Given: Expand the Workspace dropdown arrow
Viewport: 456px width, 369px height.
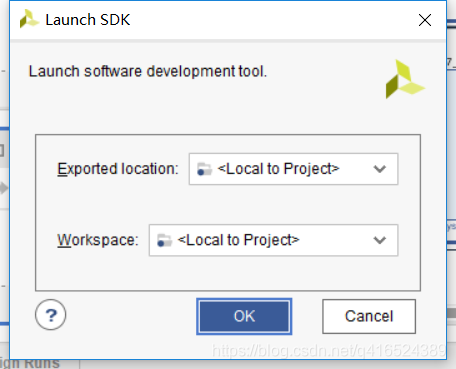Looking at the screenshot, I should pos(380,240).
